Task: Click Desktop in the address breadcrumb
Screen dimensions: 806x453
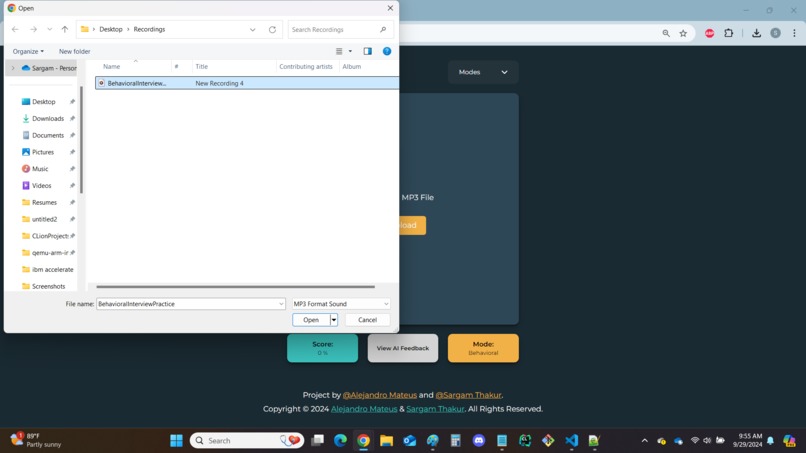Action: pyautogui.click(x=111, y=29)
